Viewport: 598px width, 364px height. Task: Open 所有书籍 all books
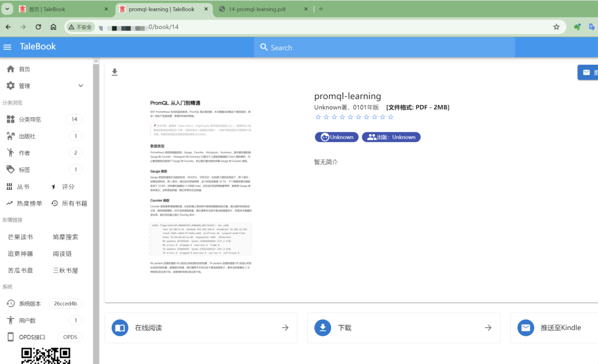[x=69, y=203]
